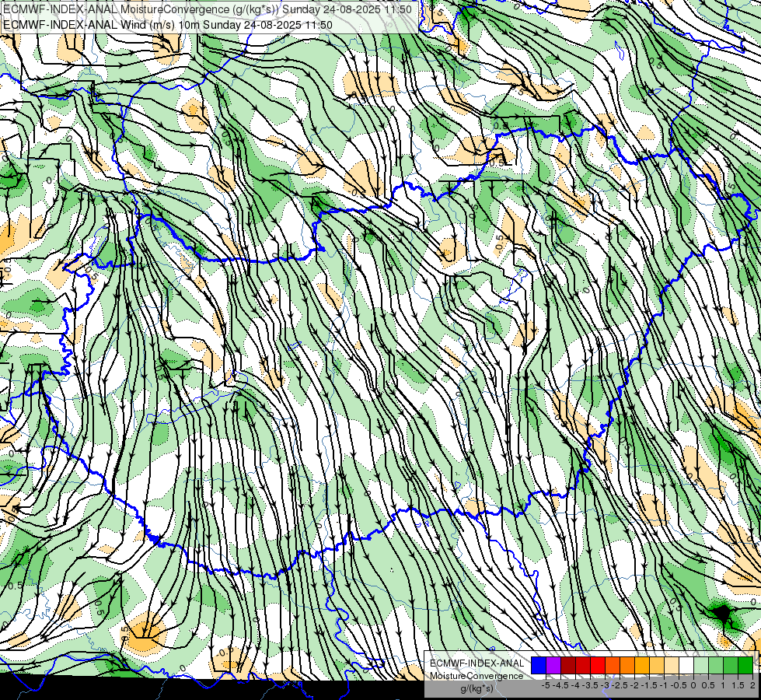Click the Wind 10m title line
Image resolution: width=761 pixels, height=700 pixels.
tap(168, 25)
